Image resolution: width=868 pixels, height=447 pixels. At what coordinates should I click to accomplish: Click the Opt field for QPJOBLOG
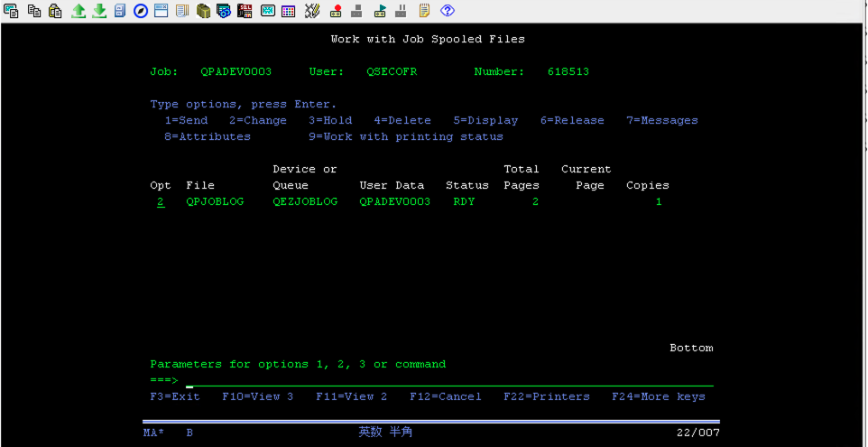(161, 201)
